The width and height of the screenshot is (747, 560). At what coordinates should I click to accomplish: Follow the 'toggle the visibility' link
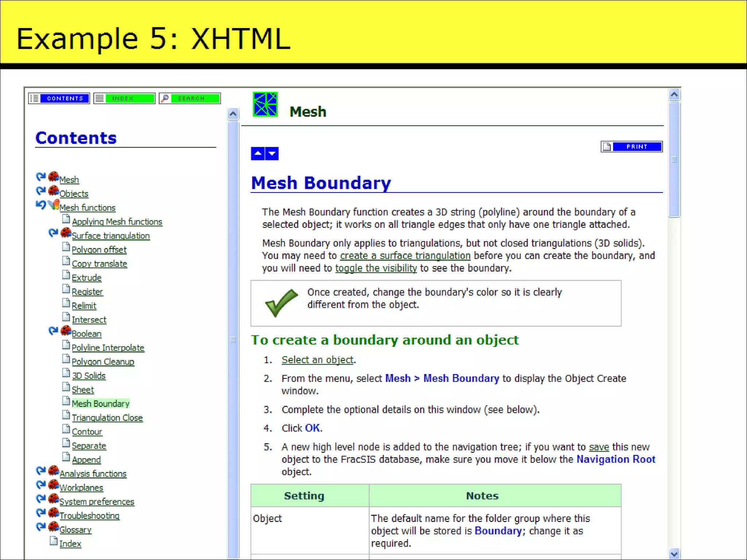376,268
